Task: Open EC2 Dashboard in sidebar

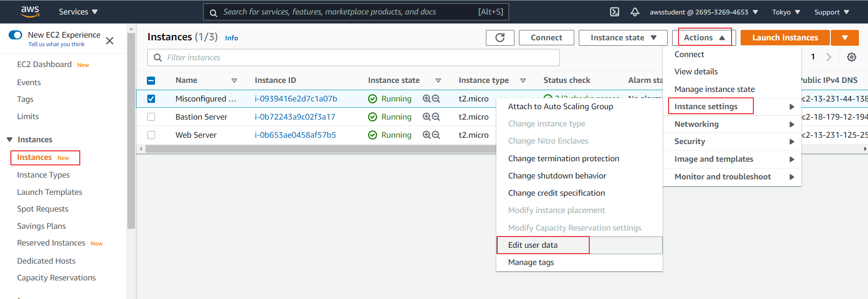Action: point(44,64)
